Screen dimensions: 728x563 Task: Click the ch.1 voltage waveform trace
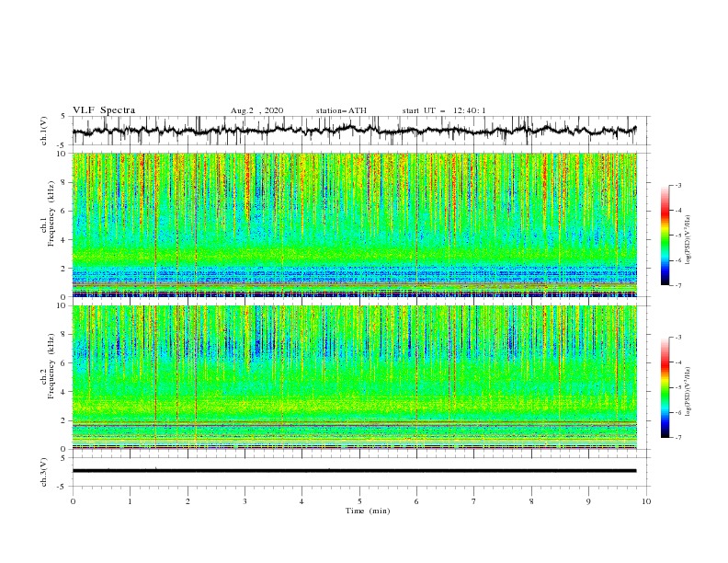tap(354, 131)
